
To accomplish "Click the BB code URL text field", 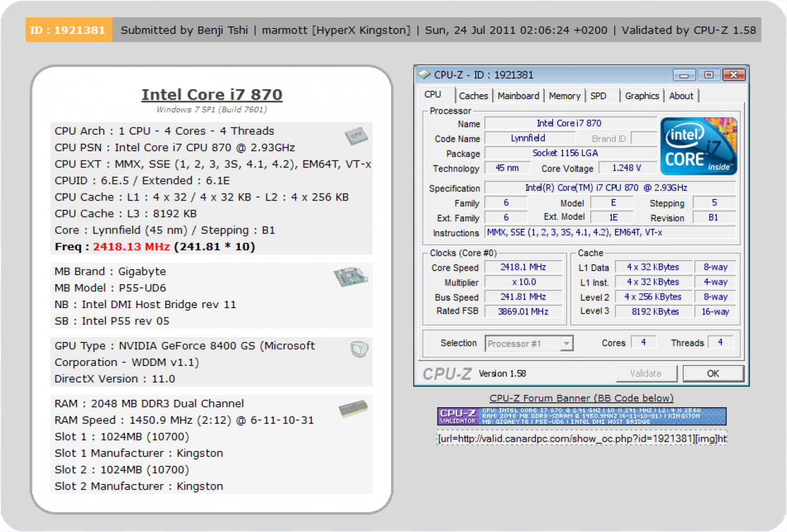I will (582, 439).
